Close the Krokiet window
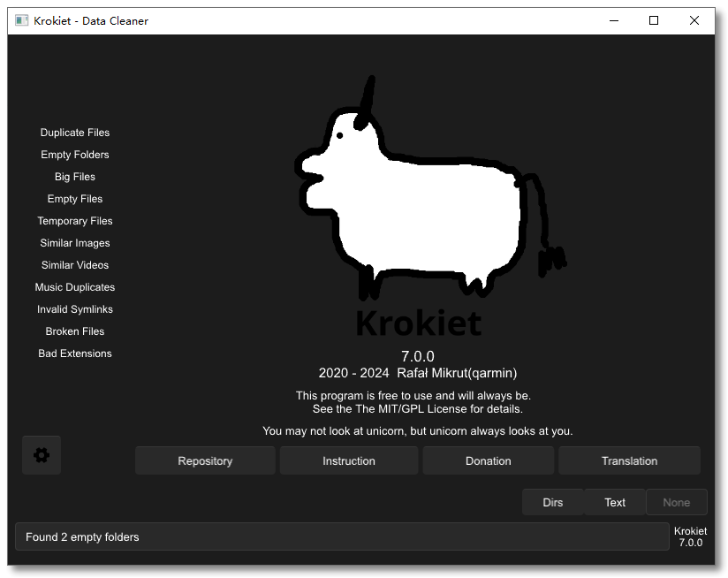Image resolution: width=728 pixels, height=578 pixels. (x=694, y=20)
